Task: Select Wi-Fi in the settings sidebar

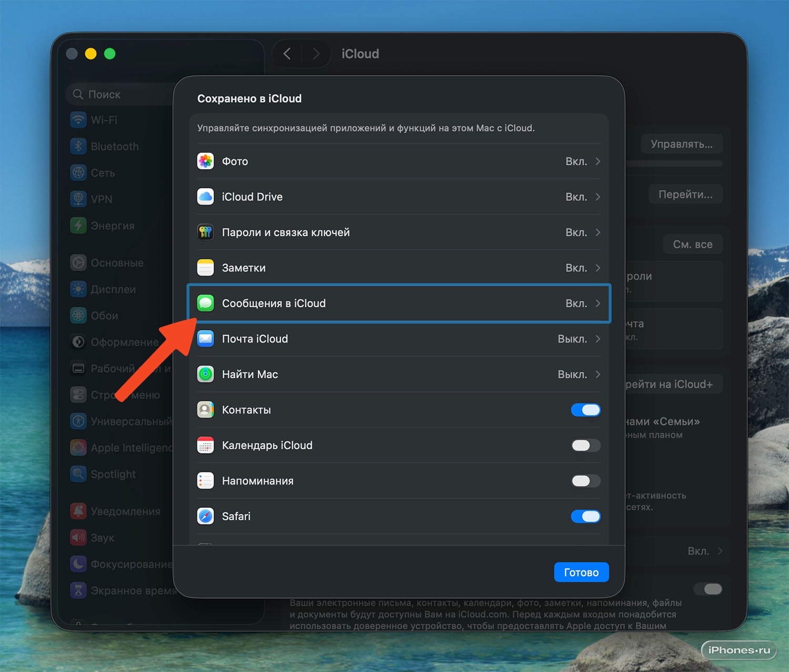Action: pos(104,120)
